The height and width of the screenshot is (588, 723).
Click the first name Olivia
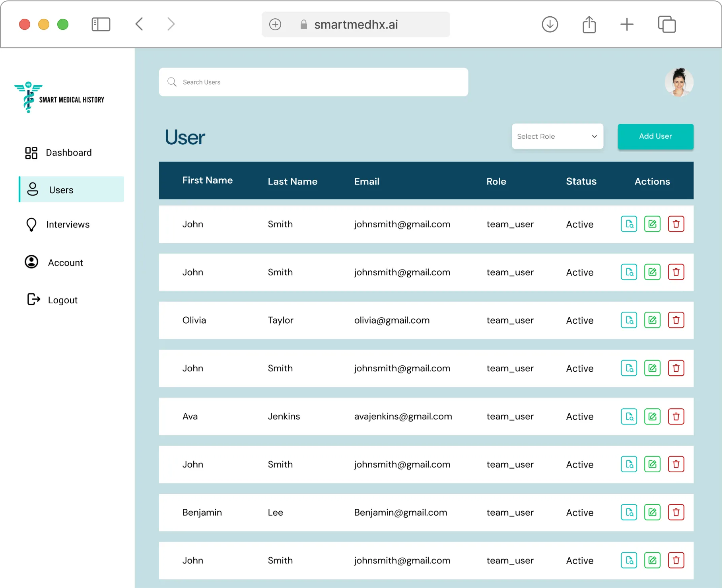(194, 320)
